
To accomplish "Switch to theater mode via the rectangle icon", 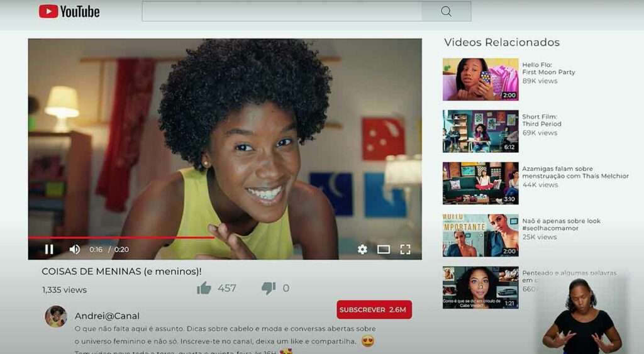I will coord(384,249).
